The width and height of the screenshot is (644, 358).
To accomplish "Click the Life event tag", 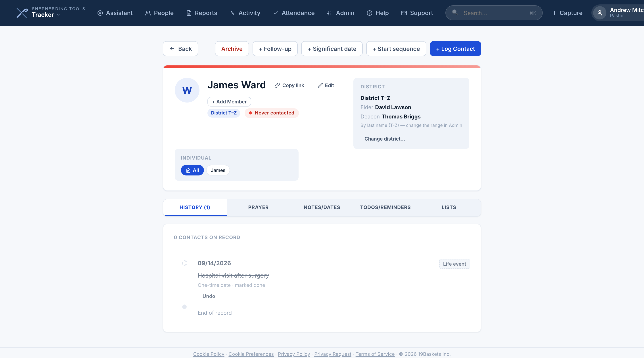I will pos(454,264).
